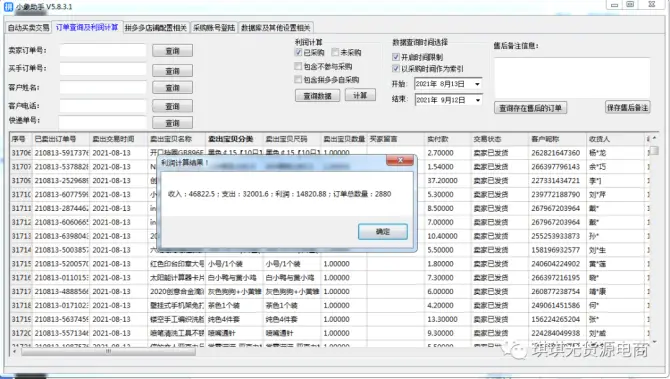Toggle 以采购时间作为索引 checkbox
This screenshot has width=670, height=379.
(x=396, y=68)
